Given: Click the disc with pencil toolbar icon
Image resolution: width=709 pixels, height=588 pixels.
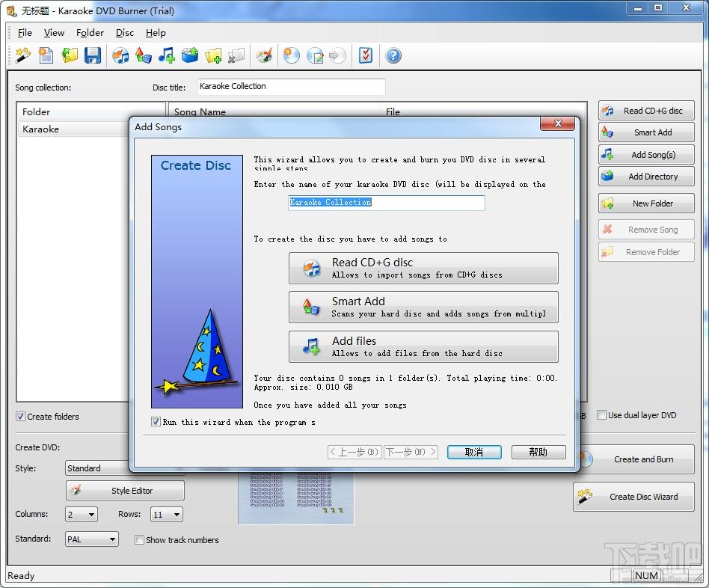Looking at the screenshot, I should 315,55.
